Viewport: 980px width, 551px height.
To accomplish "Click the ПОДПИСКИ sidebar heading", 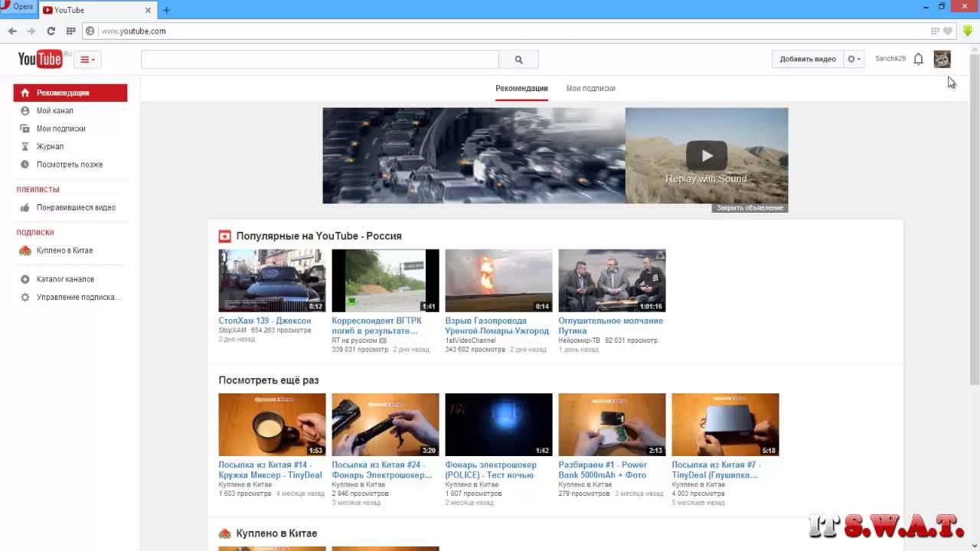I will tap(35, 232).
